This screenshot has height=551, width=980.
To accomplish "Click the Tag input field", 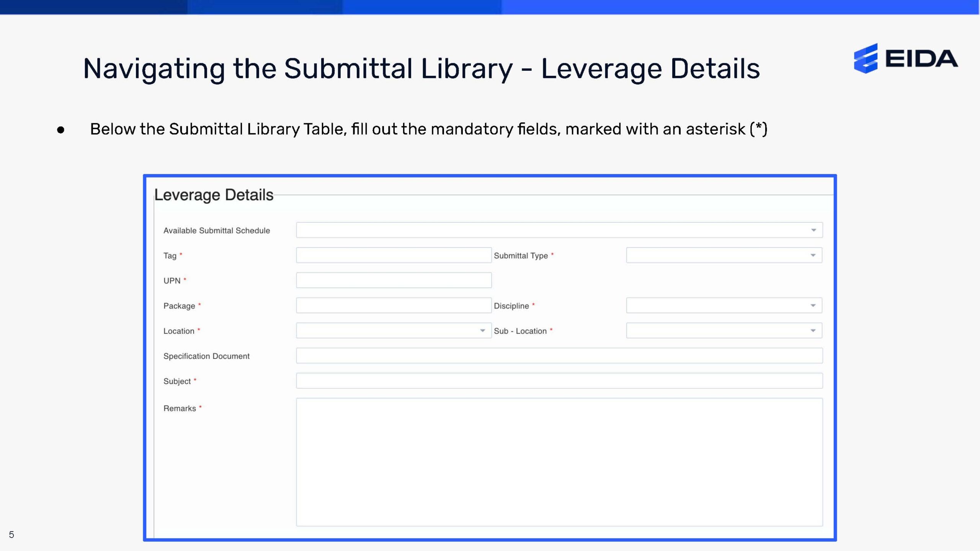I will tap(394, 255).
